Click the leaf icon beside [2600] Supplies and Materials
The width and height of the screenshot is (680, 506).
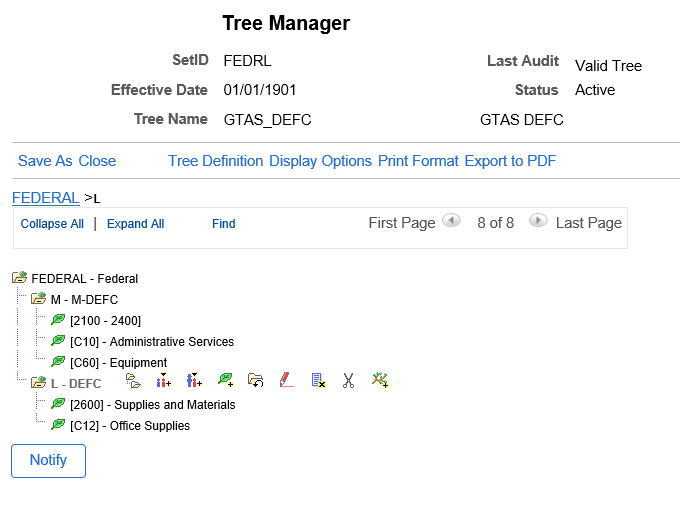pyautogui.click(x=58, y=404)
